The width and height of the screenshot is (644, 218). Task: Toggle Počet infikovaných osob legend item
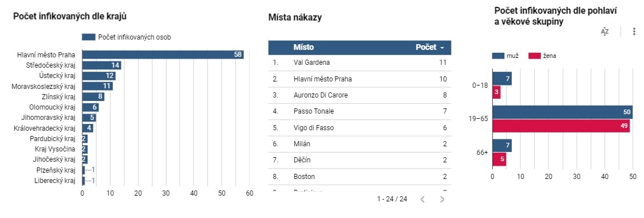[127, 37]
